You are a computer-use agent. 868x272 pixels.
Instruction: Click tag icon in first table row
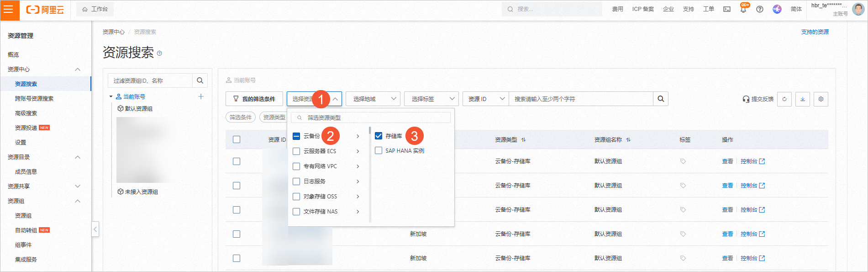[x=683, y=161]
